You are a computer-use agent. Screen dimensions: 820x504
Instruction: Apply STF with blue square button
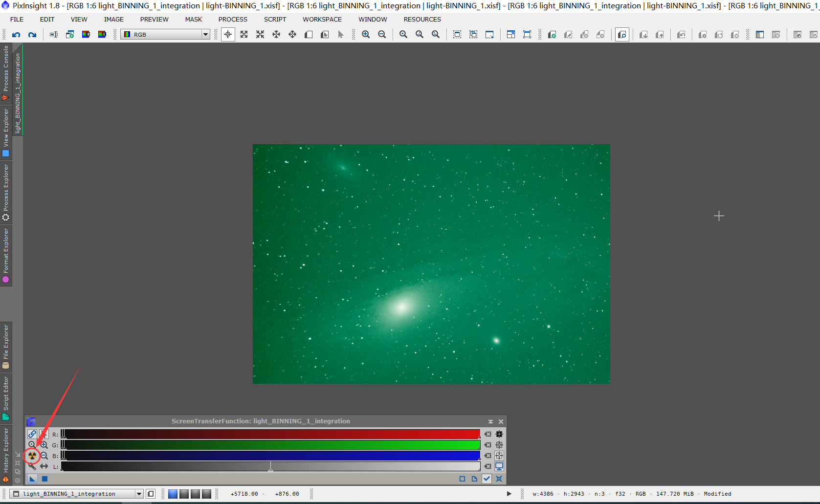click(44, 479)
